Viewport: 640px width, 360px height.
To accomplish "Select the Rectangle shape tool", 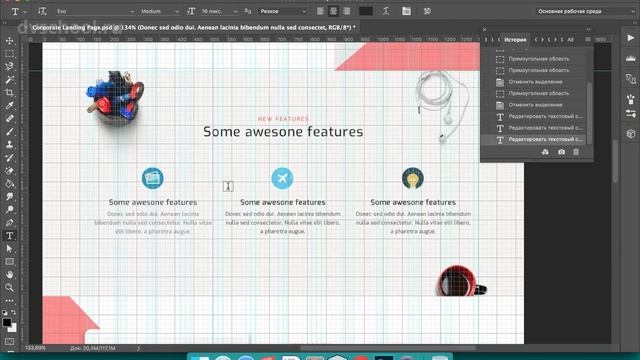I will tap(9, 262).
